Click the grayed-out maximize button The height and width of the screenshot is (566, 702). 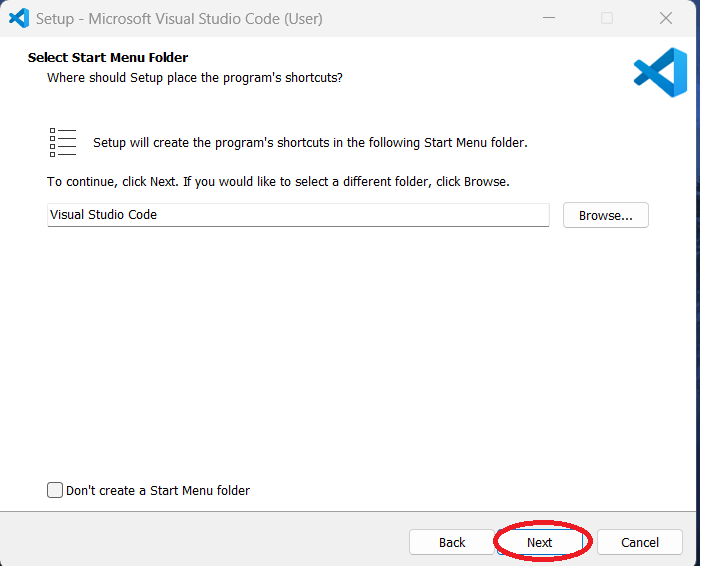tap(607, 18)
